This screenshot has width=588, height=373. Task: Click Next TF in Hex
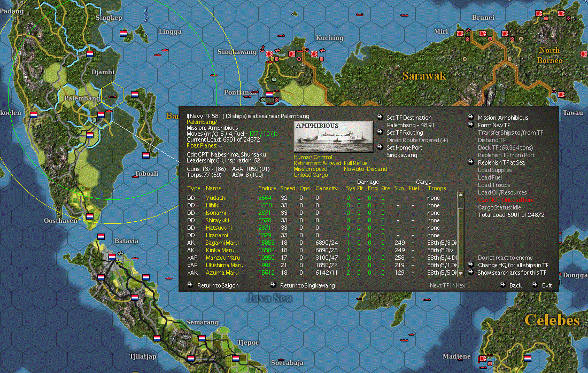pyautogui.click(x=447, y=285)
